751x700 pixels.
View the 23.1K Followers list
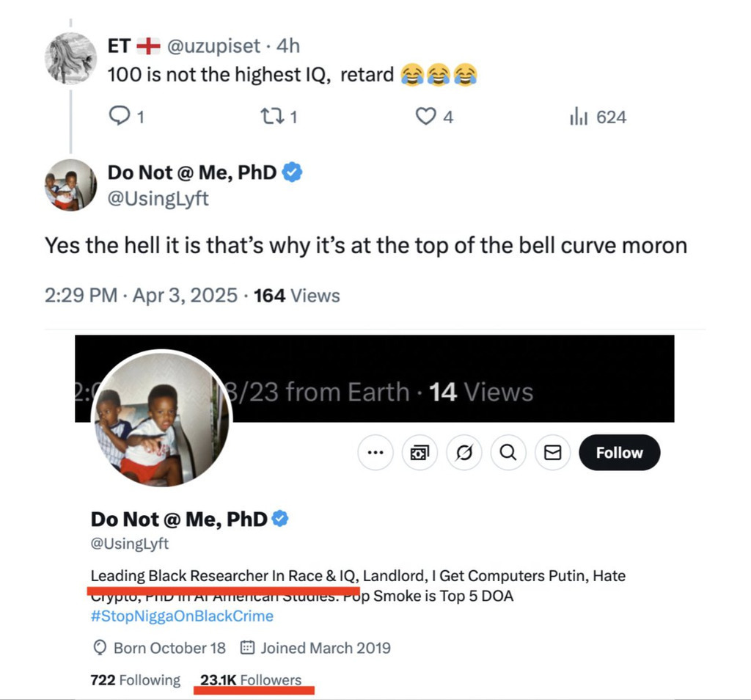pos(251,680)
